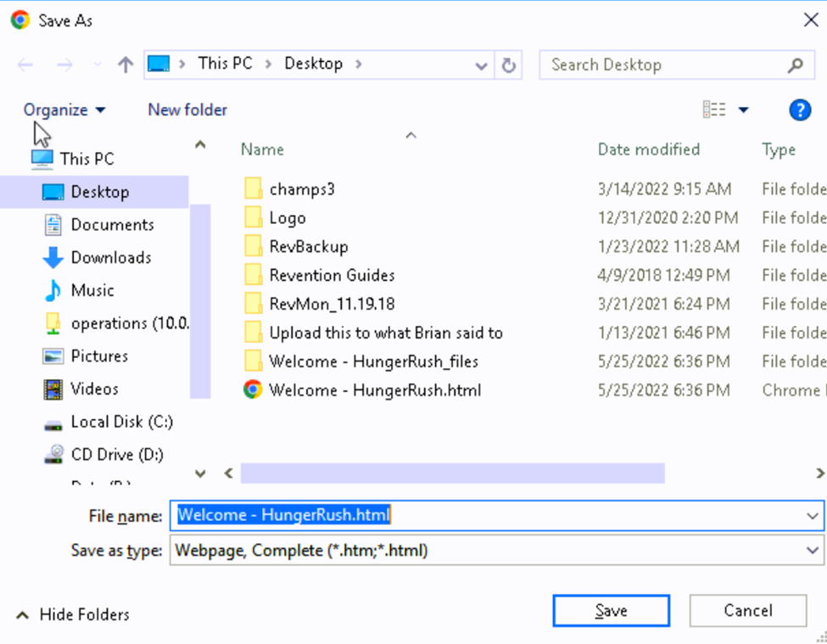Create a New folder
The height and width of the screenshot is (644, 827).
click(x=187, y=109)
